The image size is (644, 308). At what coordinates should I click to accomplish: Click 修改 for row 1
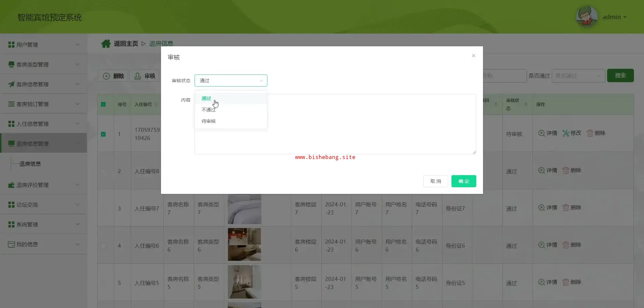[x=572, y=133]
